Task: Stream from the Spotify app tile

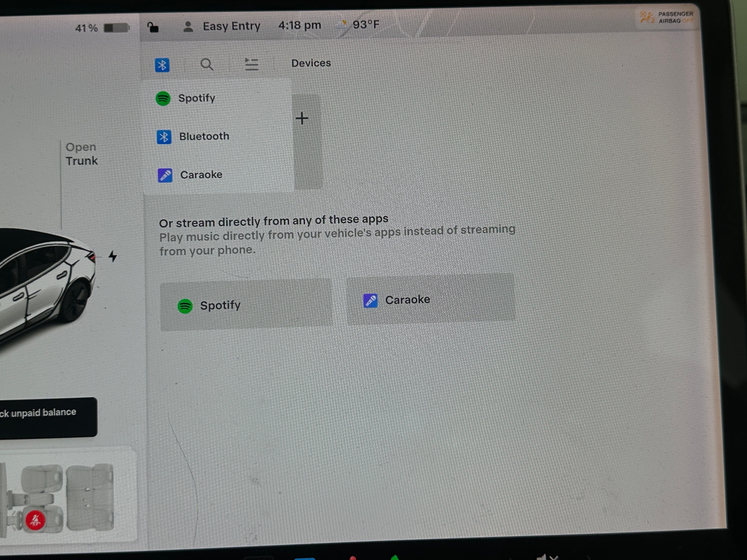Action: 246,305
